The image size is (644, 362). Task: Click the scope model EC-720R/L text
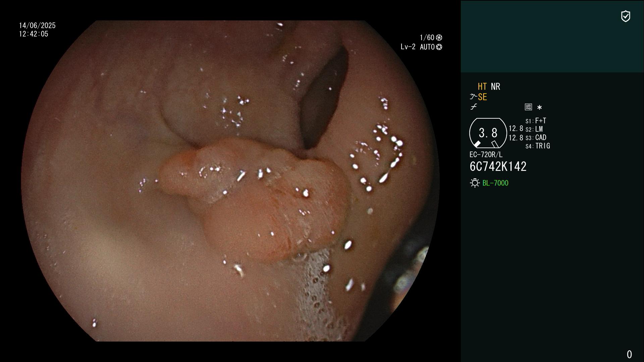[486, 155]
